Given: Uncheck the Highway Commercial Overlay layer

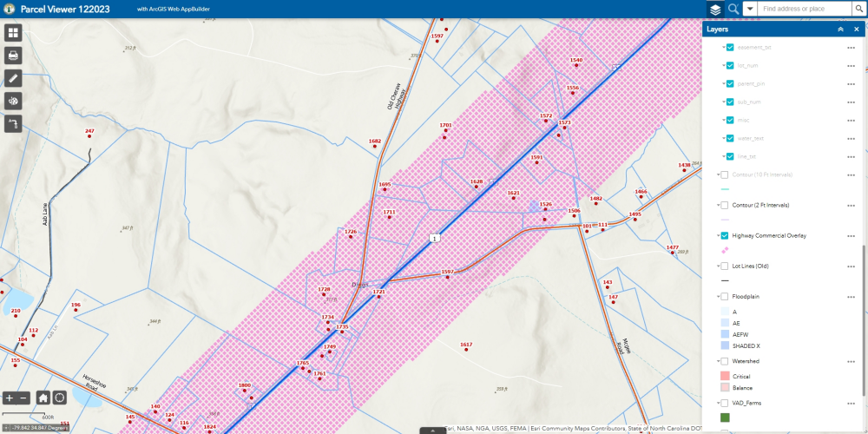Looking at the screenshot, I should click(x=724, y=236).
